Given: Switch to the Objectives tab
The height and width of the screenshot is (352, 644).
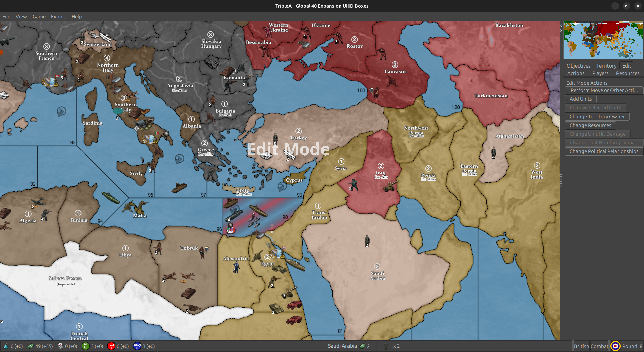Looking at the screenshot, I should pos(578,66).
